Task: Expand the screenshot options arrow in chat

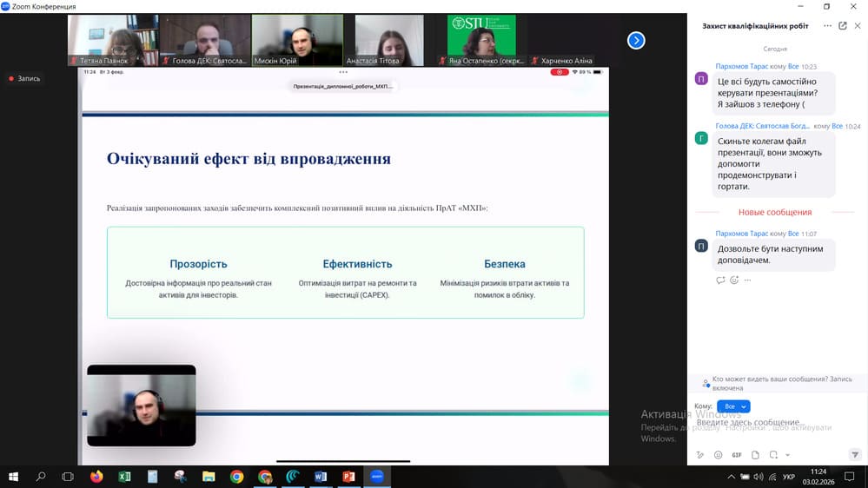Action: [x=787, y=455]
